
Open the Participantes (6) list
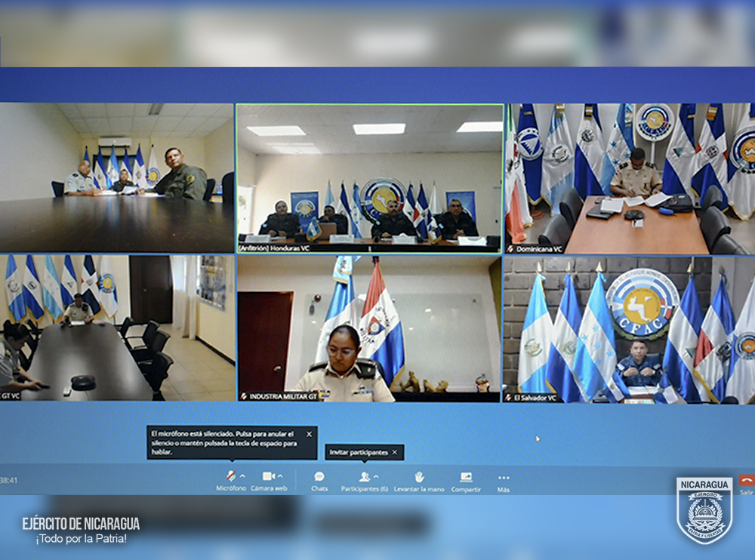tap(365, 477)
